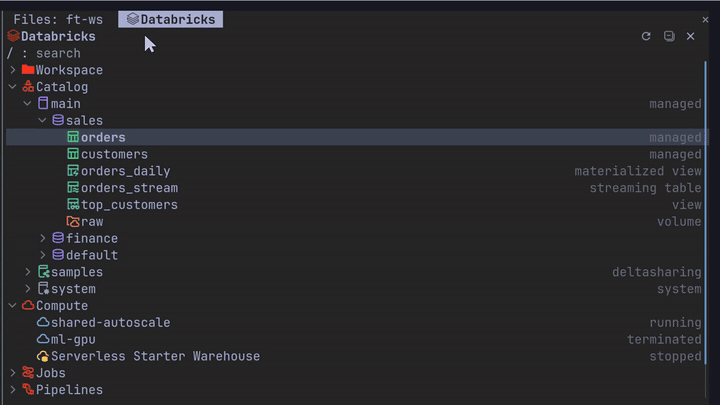This screenshot has width=720, height=405.
Task: Select the shared-autoscale cluster name
Action: click(x=111, y=322)
